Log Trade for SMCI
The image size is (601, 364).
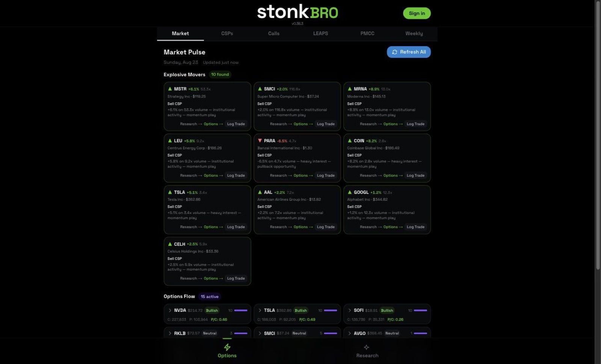[x=326, y=124]
